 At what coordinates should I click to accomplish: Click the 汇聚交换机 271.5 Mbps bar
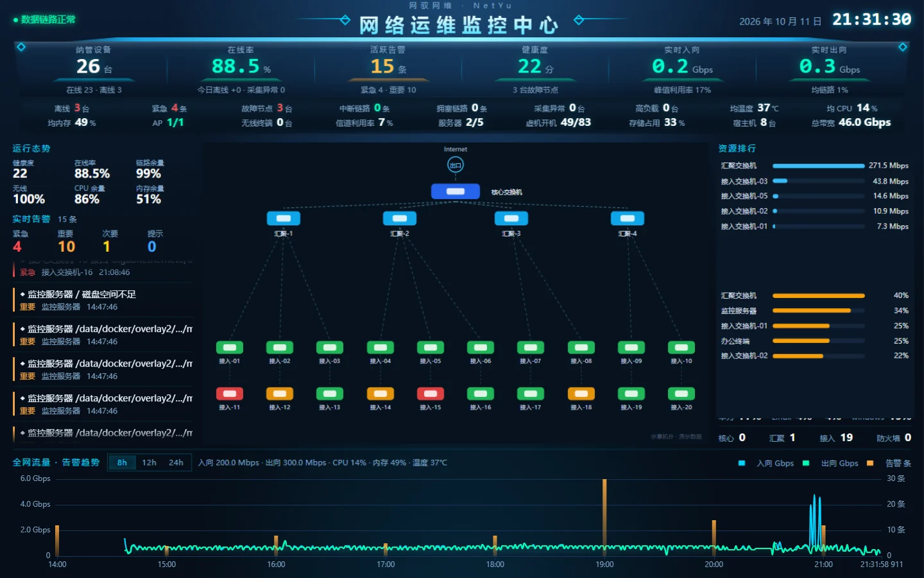tap(819, 166)
